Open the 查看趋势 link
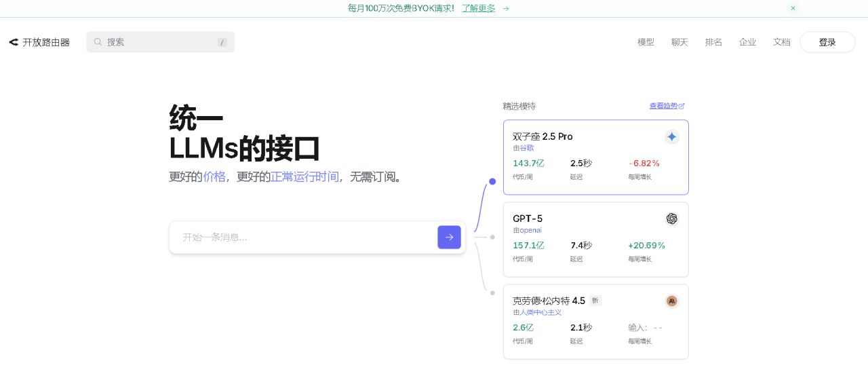Screen dimensions: 868x376 click(x=663, y=106)
